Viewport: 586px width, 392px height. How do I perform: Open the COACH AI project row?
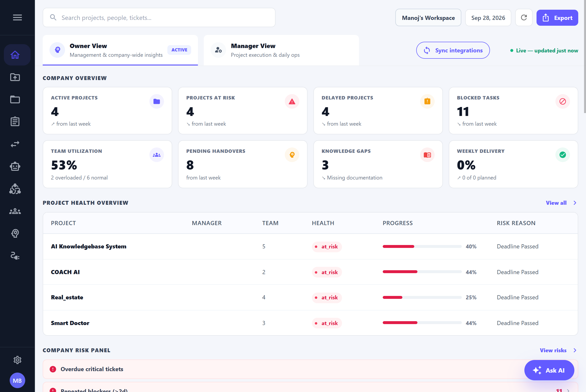(x=310, y=272)
